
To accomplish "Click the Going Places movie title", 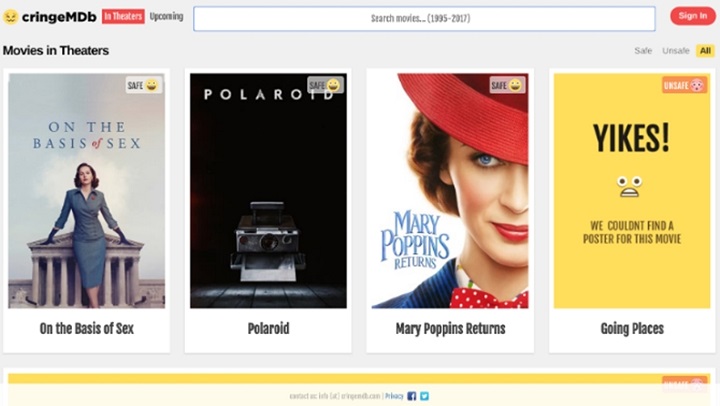I will coord(632,329).
